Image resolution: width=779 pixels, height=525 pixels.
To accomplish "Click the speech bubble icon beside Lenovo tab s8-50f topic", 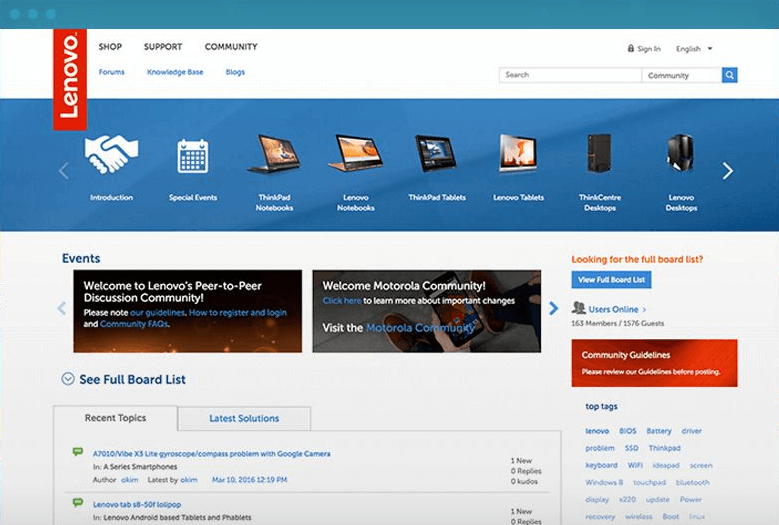I will tap(78, 502).
